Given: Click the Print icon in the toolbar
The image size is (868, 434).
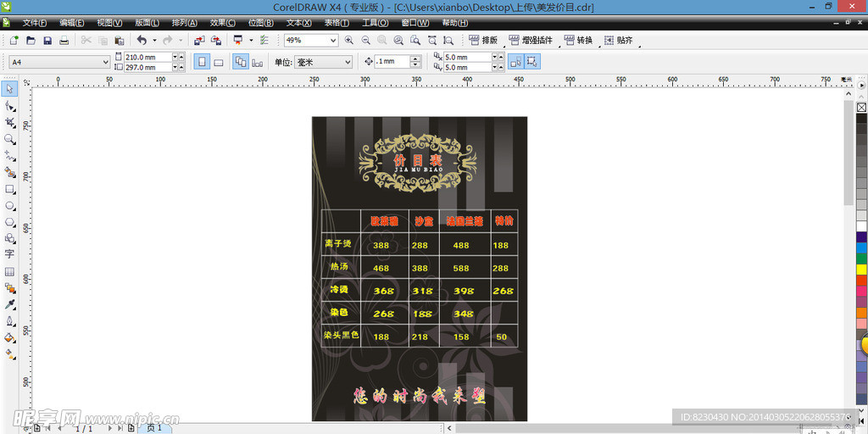Looking at the screenshot, I should tap(64, 41).
